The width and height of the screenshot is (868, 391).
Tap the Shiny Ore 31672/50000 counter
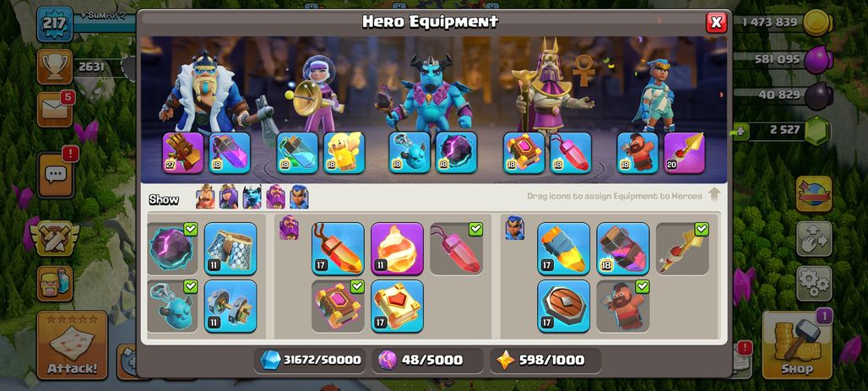[312, 360]
